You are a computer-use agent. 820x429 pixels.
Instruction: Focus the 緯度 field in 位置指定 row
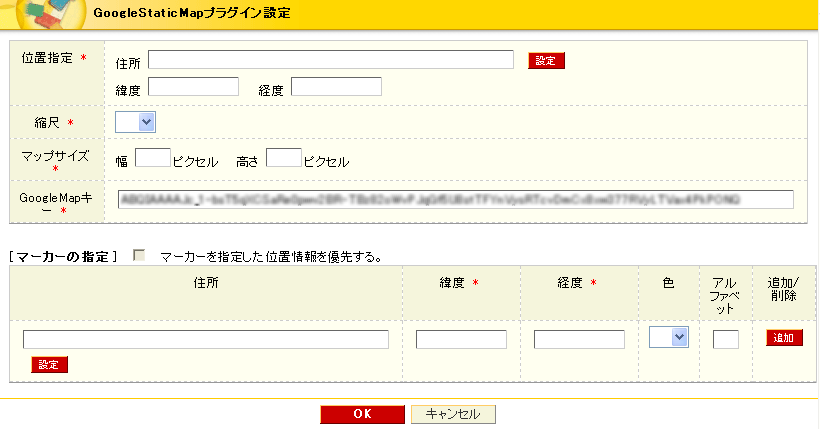click(x=193, y=87)
